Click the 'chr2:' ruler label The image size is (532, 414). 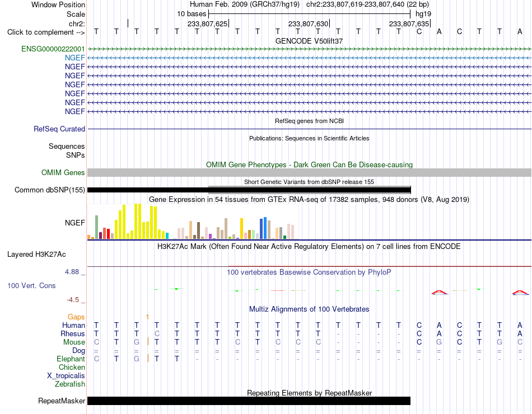click(x=77, y=23)
